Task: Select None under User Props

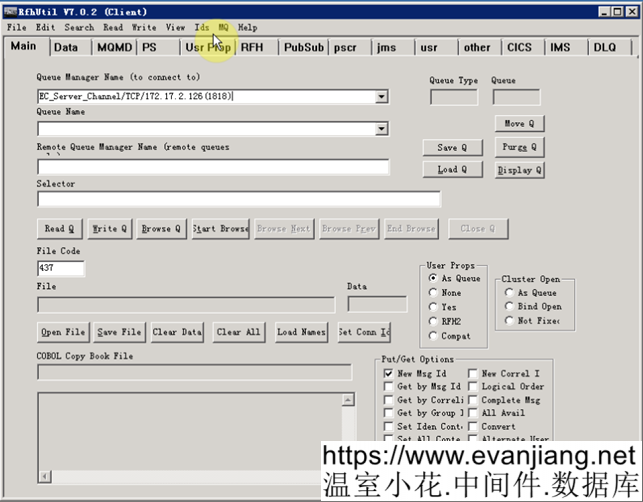Action: pyautogui.click(x=433, y=293)
